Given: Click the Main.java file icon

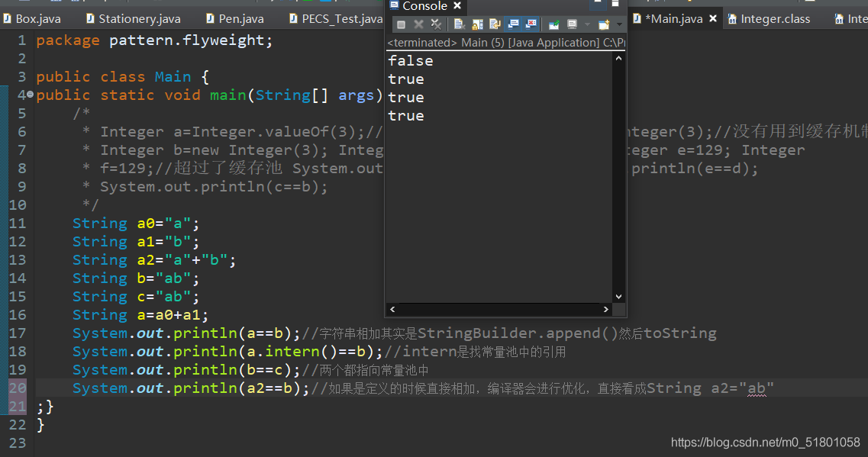Looking at the screenshot, I should pos(637,19).
